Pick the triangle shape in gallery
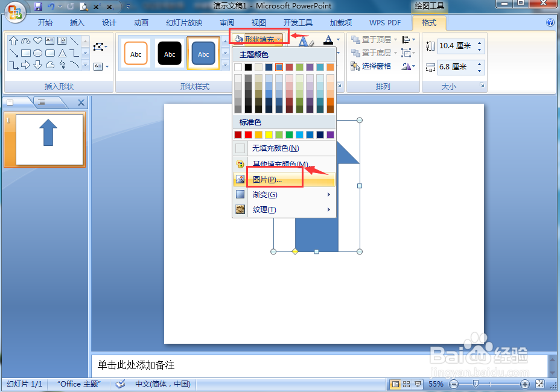This screenshot has height=392, width=560. 62,53
